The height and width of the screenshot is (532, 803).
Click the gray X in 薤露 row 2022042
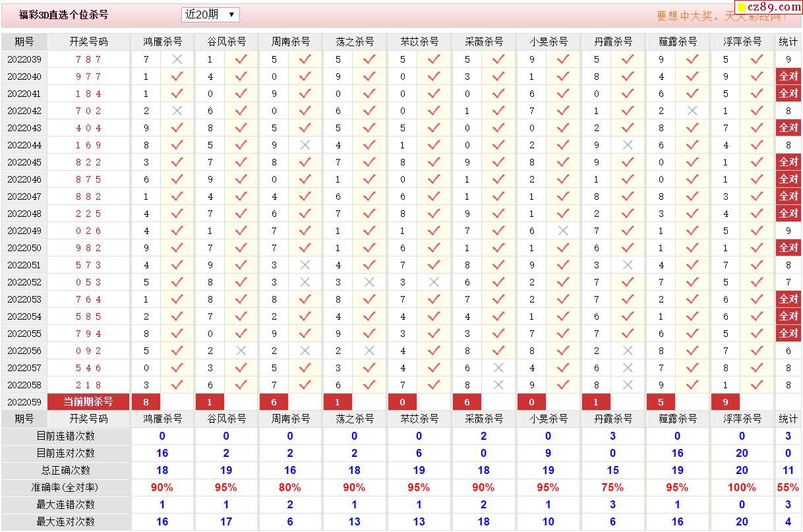point(692,111)
